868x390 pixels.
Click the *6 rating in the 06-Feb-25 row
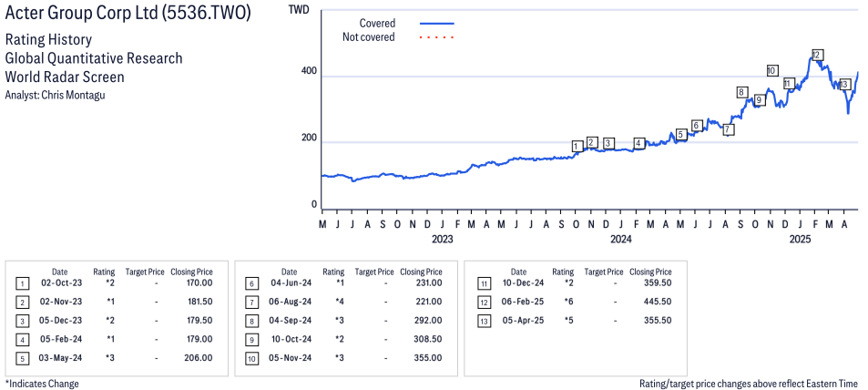pos(569,302)
